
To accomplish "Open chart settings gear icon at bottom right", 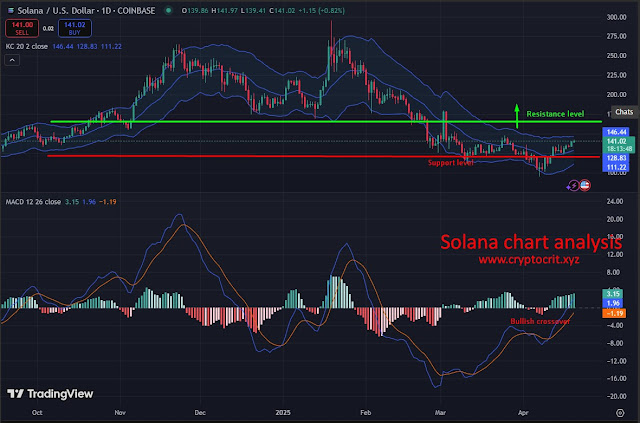I will [x=620, y=412].
